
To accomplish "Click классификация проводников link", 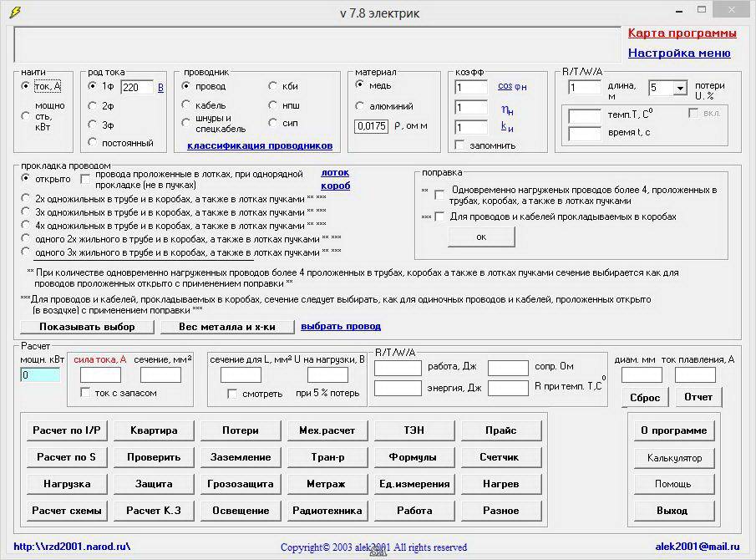I will [259, 145].
